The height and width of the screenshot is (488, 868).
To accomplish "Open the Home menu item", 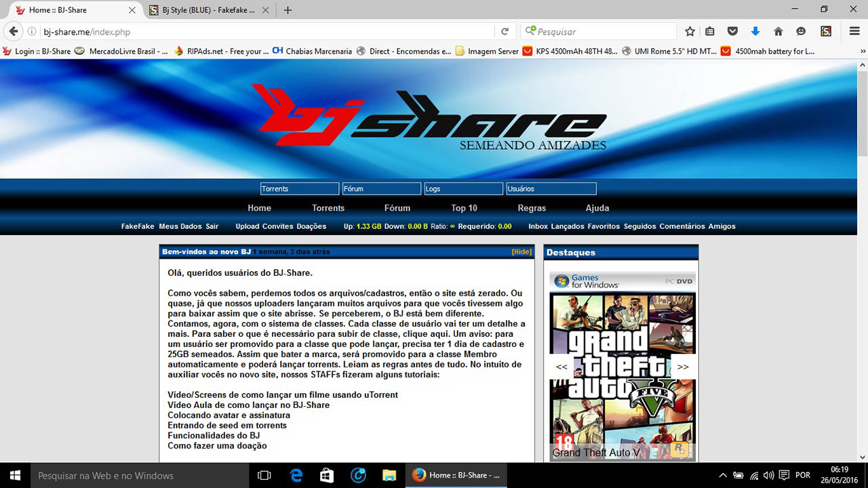I will pos(259,208).
